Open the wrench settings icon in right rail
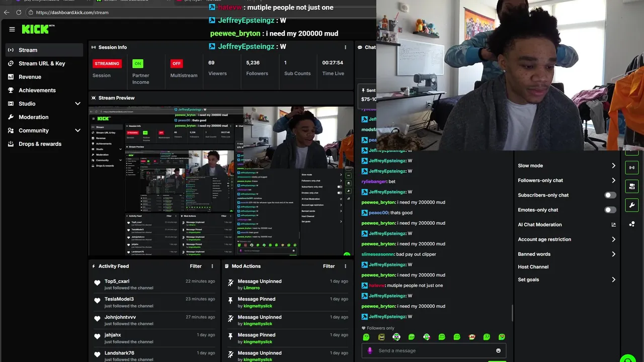This screenshot has height=362, width=644. click(x=632, y=205)
